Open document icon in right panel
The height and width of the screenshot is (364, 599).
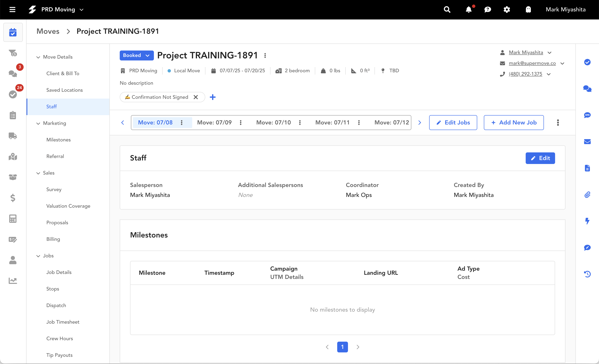coord(587,168)
